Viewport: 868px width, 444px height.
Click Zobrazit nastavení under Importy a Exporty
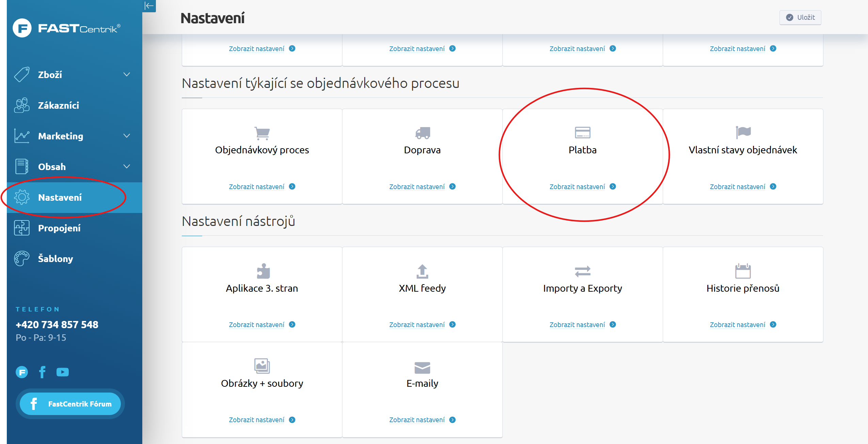pos(577,325)
